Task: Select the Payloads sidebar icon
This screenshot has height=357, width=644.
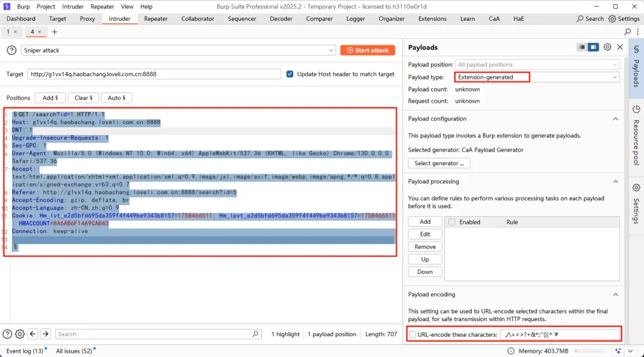Action: [636, 50]
